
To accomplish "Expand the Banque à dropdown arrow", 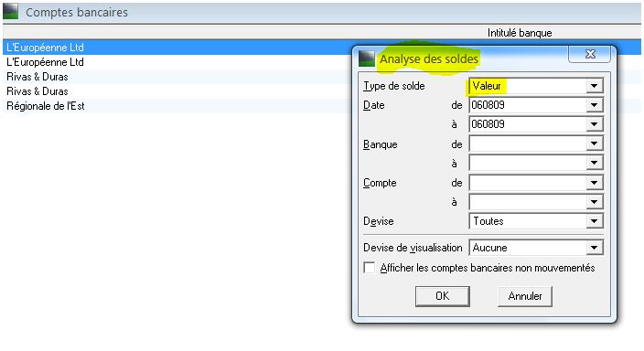I will [595, 163].
